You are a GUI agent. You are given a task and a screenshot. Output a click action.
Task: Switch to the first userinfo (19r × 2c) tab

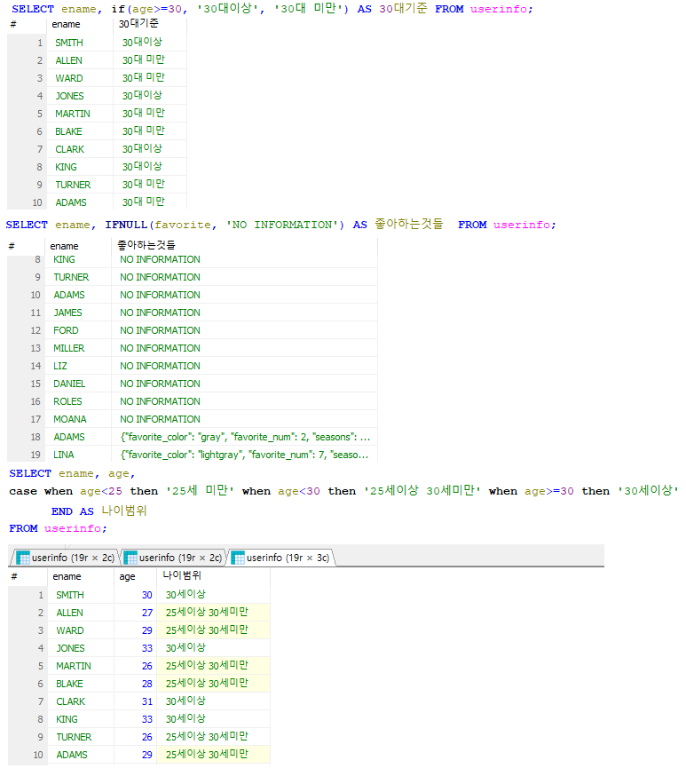(x=66, y=557)
